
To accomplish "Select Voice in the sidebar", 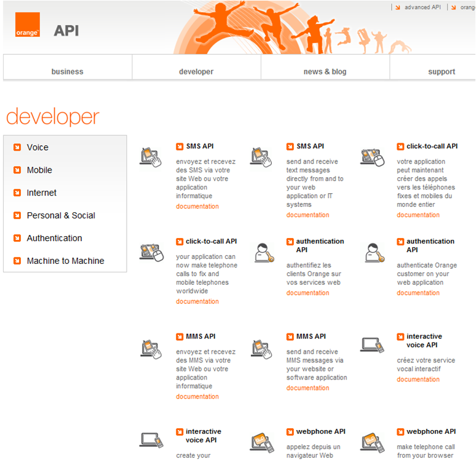I will (x=38, y=147).
